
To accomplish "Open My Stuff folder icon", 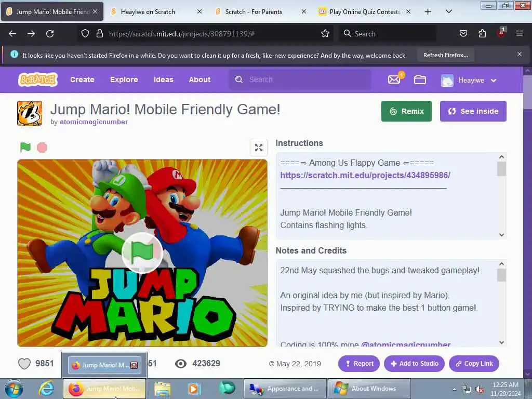I will [420, 79].
